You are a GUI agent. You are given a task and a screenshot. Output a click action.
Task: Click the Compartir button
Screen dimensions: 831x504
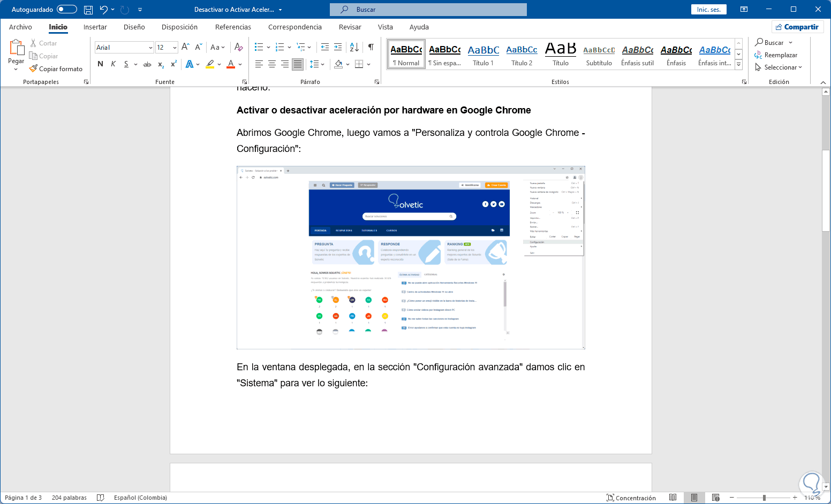(x=797, y=27)
